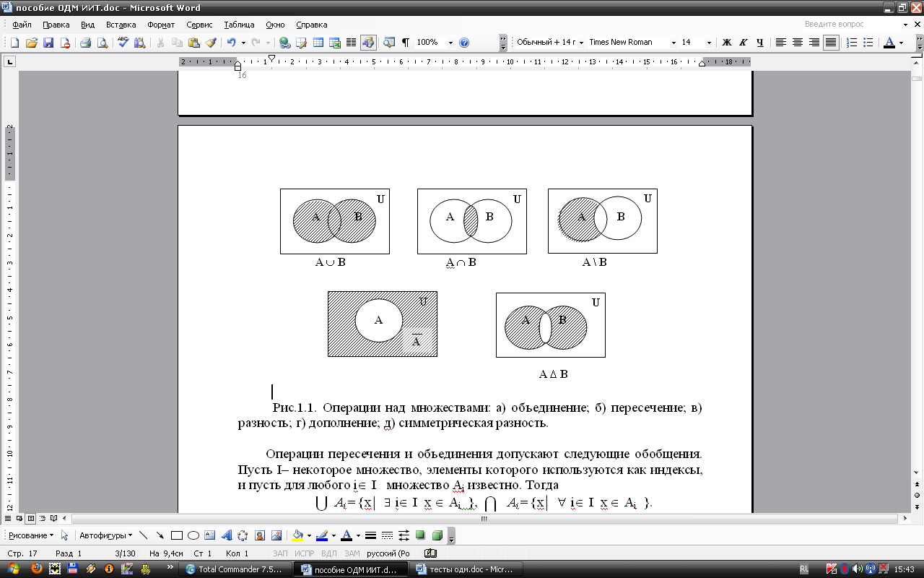Apply fill color bucket

click(x=297, y=535)
